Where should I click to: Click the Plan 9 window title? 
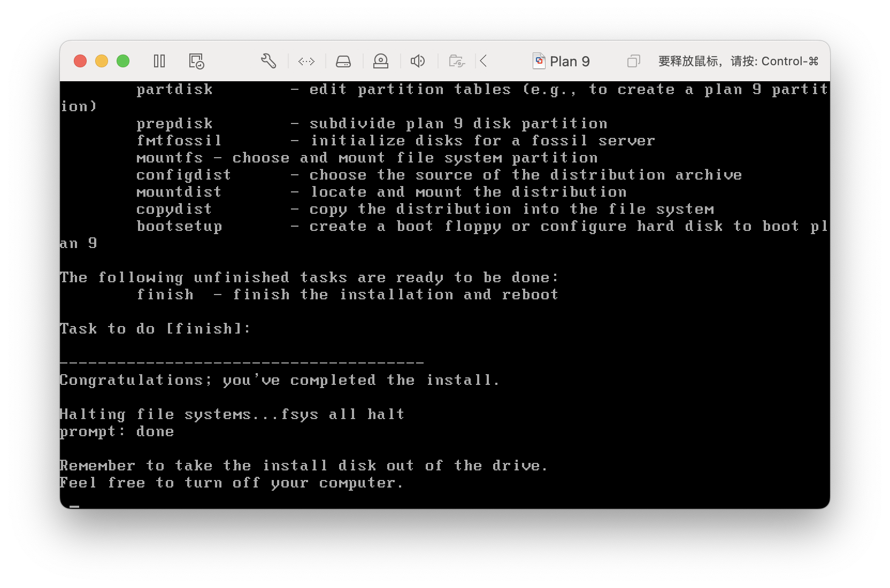(x=570, y=61)
